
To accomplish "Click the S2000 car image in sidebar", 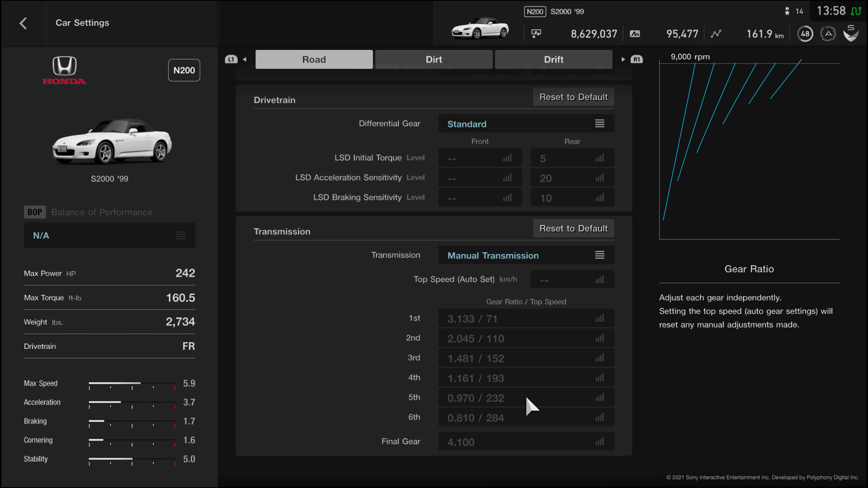I will click(x=112, y=141).
